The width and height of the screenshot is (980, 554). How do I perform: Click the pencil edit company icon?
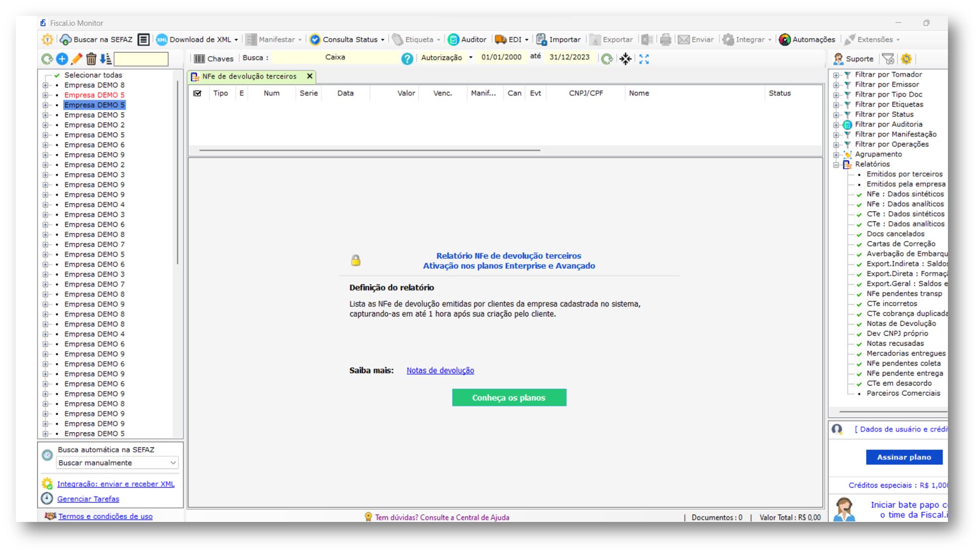(76, 59)
